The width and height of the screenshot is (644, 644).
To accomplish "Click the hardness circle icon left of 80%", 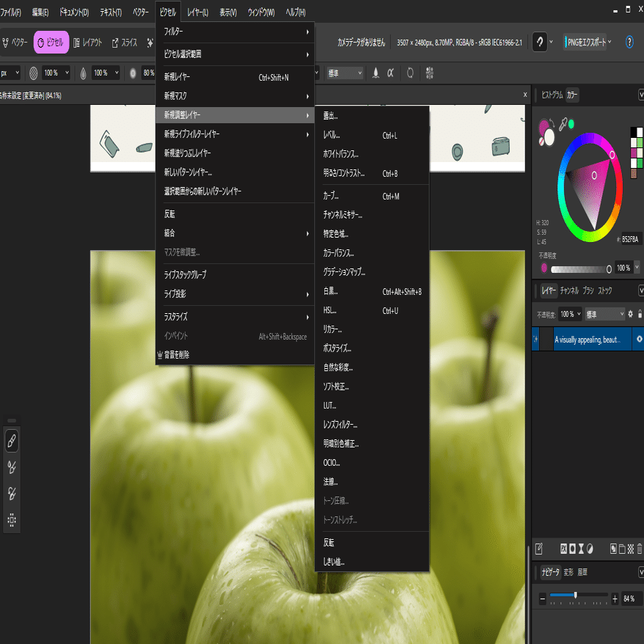I will (x=133, y=73).
